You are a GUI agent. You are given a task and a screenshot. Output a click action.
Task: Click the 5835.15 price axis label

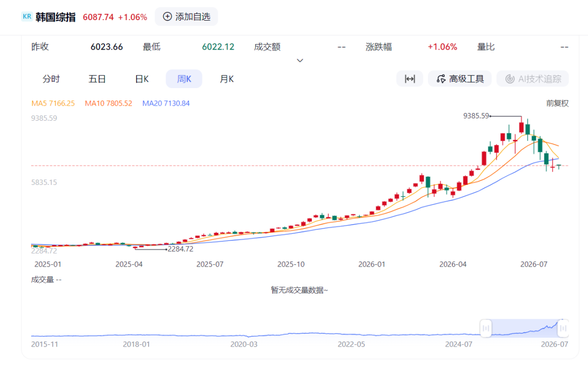[44, 183]
